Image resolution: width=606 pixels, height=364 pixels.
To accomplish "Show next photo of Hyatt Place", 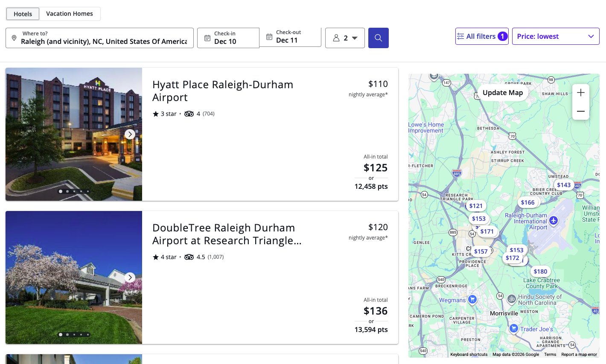I will tap(130, 134).
